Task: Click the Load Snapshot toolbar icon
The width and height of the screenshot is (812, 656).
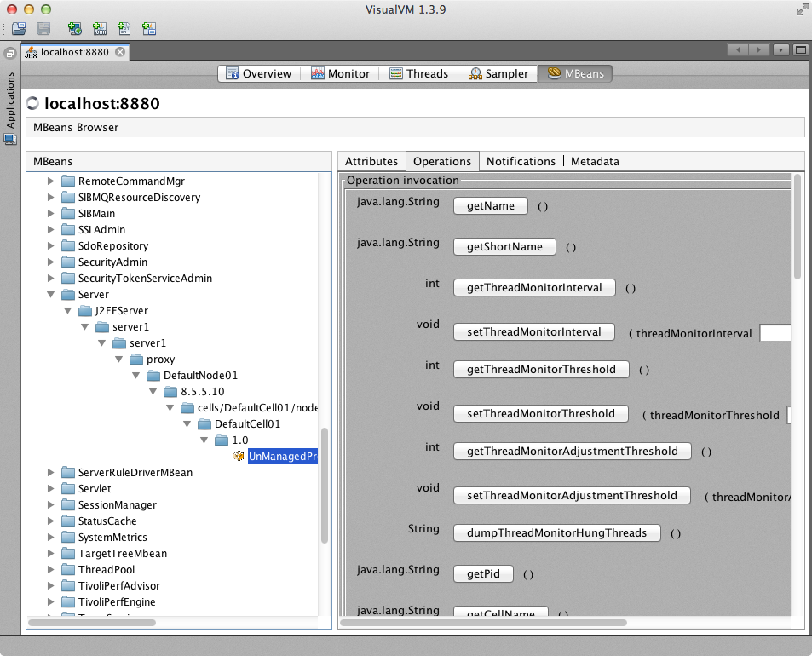Action: 19,28
